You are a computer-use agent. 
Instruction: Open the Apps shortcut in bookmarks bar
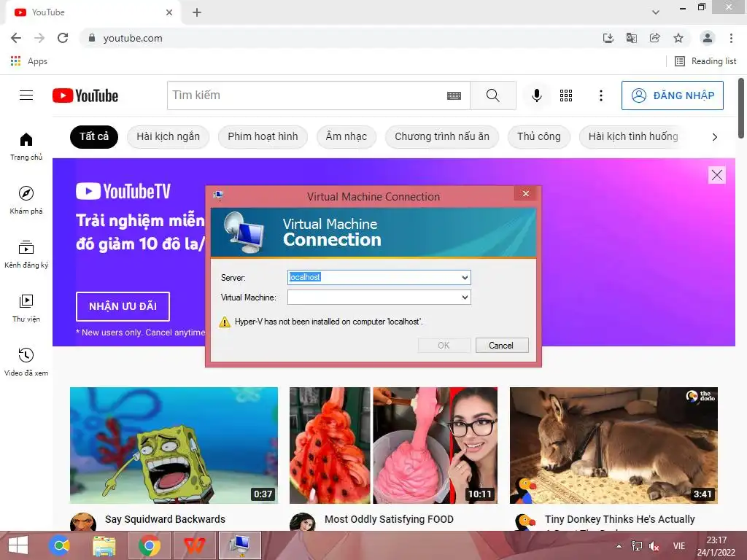pyautogui.click(x=28, y=61)
